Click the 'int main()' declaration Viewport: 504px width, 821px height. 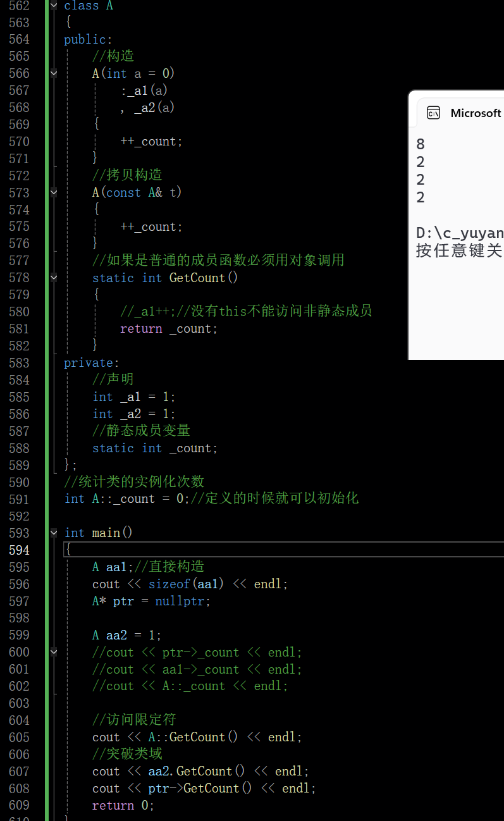click(x=99, y=533)
